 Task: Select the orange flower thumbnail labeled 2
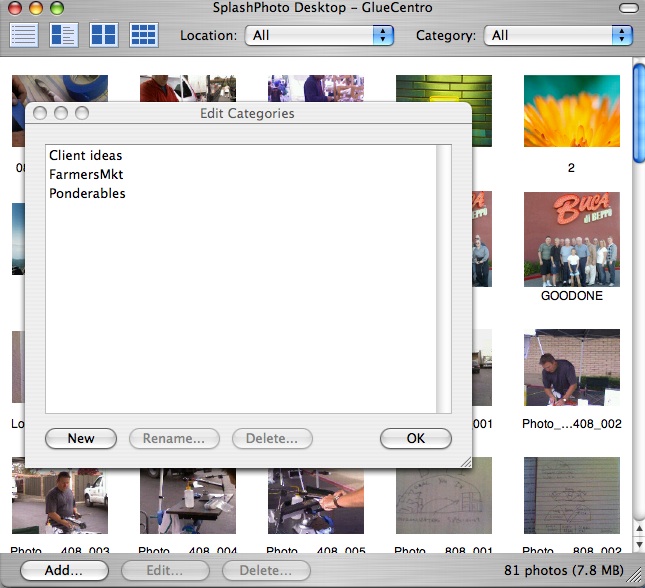coord(571,111)
